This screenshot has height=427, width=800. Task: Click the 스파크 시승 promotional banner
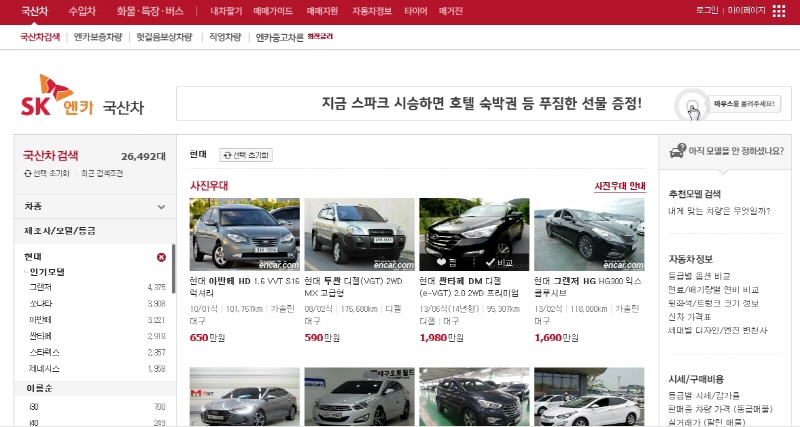[482, 104]
